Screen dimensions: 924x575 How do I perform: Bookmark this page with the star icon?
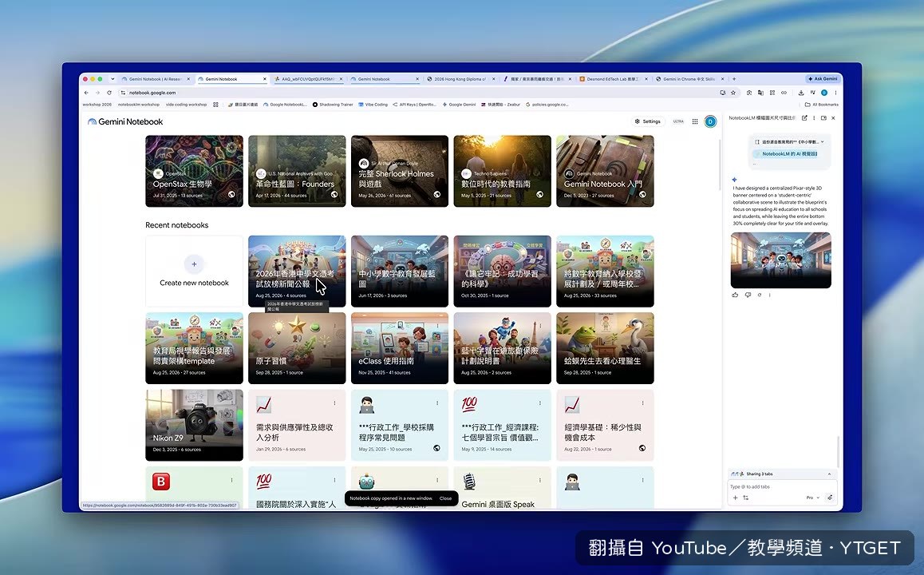(733, 93)
